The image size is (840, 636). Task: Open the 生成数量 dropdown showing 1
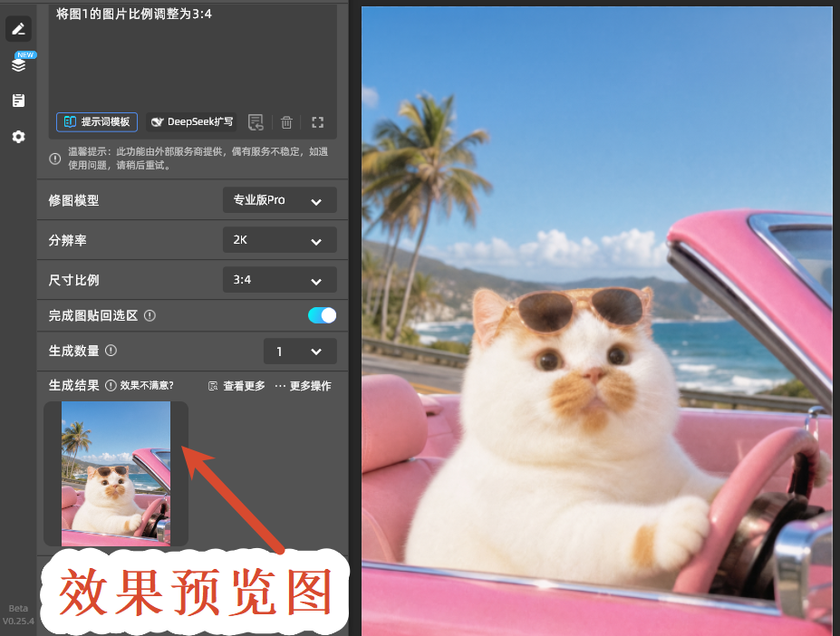[300, 352]
